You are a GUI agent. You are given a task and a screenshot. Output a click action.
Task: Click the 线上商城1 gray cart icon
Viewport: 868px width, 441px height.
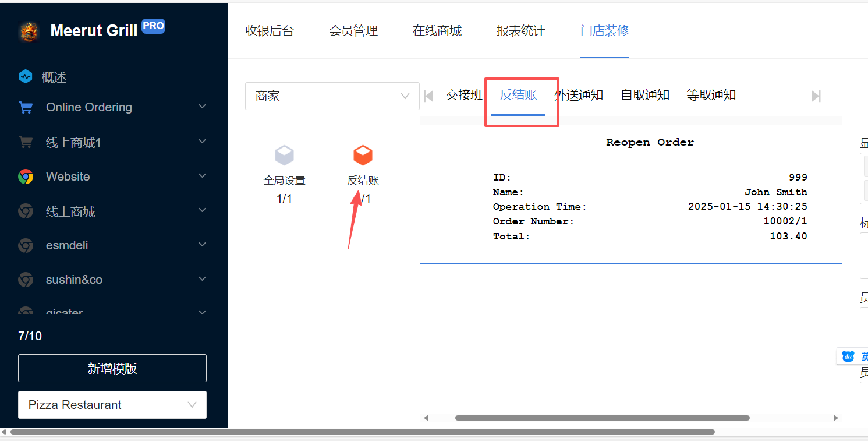(25, 142)
